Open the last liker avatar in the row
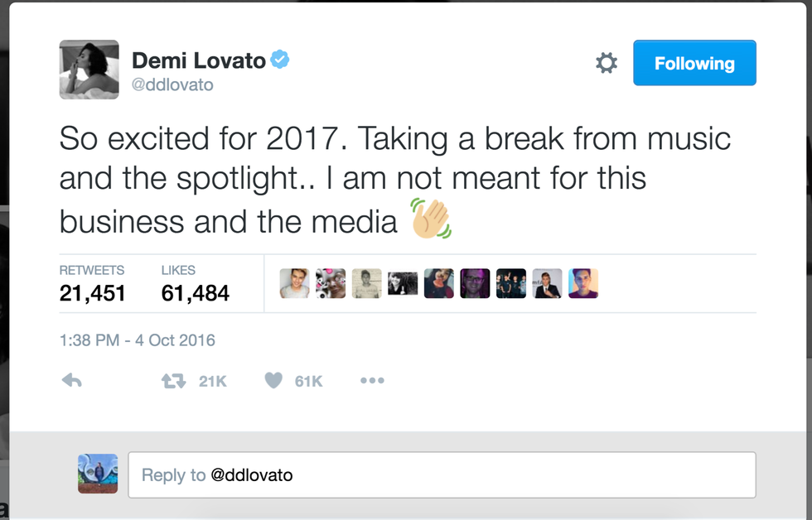The width and height of the screenshot is (812, 520). point(583,283)
